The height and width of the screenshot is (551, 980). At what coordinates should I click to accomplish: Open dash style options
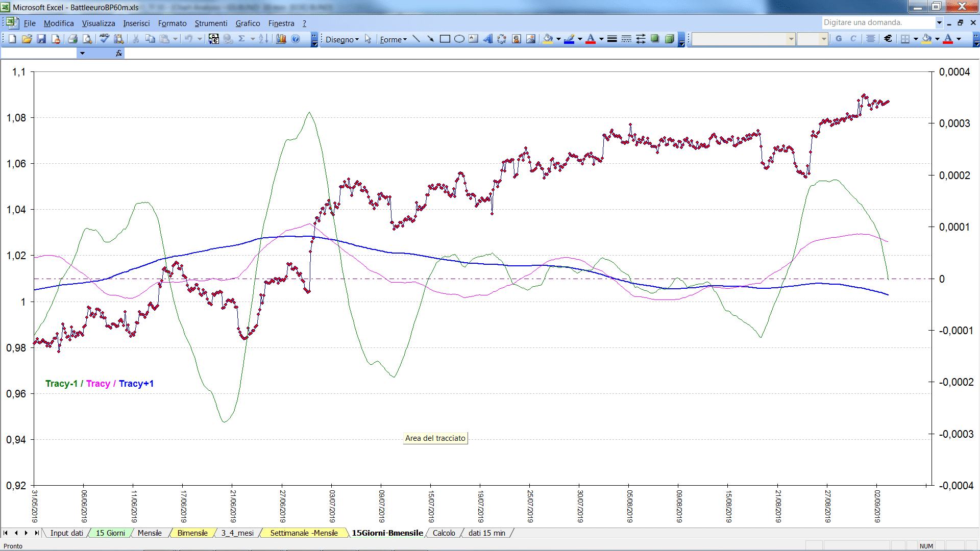click(x=626, y=39)
